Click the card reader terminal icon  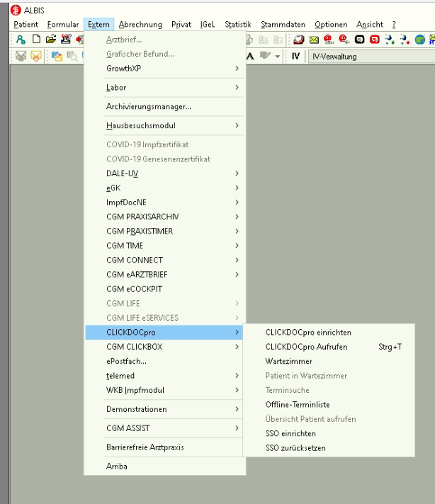66,39
